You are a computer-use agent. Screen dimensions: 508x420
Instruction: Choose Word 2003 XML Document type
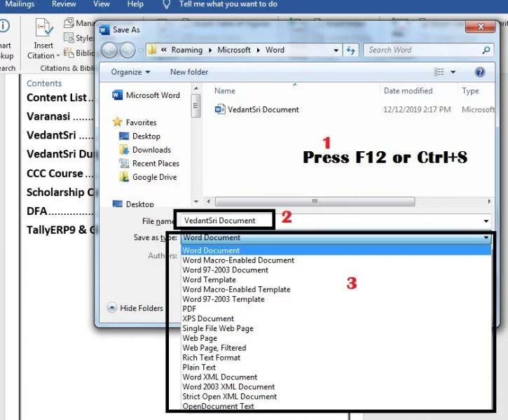coord(336,386)
